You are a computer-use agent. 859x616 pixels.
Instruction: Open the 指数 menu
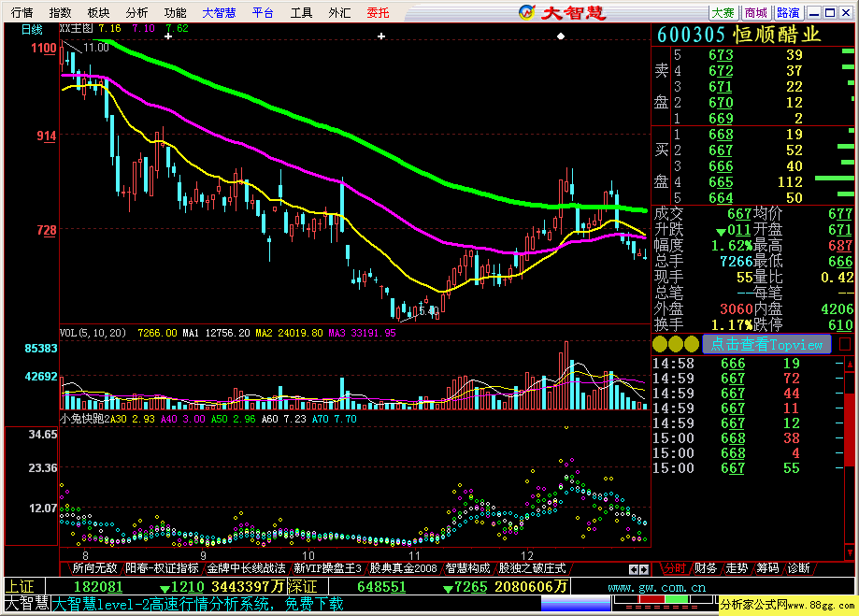[x=60, y=12]
